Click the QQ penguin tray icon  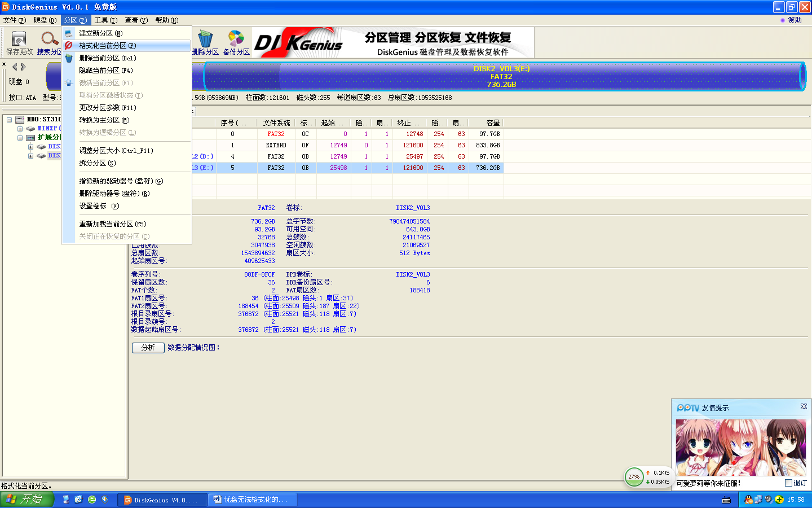tap(748, 500)
